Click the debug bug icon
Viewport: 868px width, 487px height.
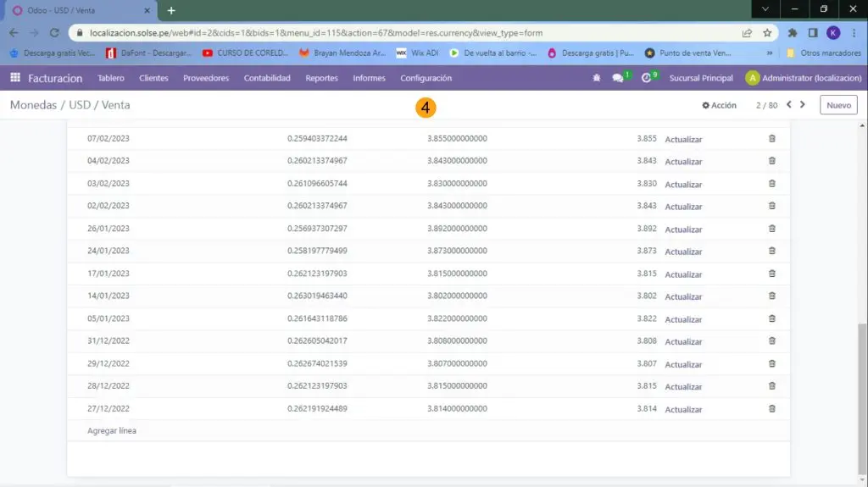point(597,78)
